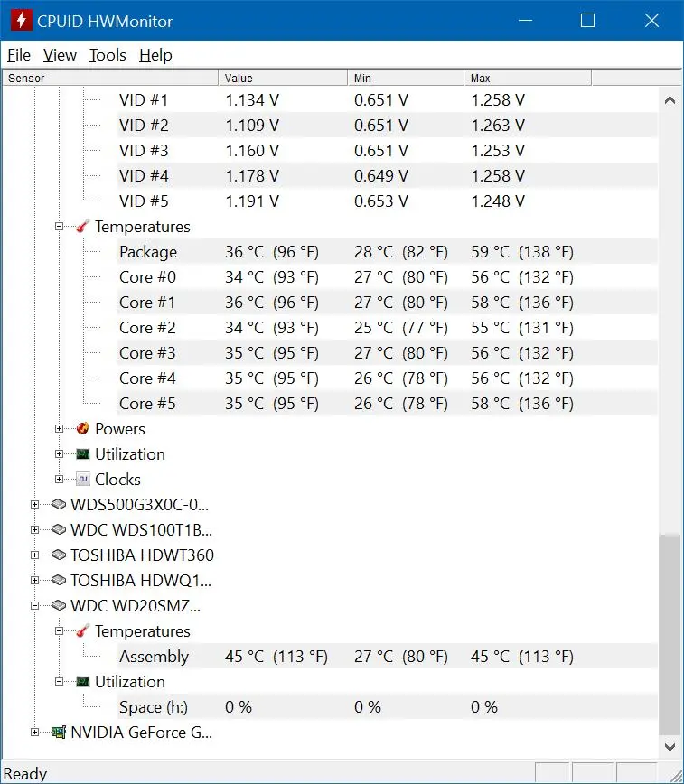Select the VID #4 row
Screen dimensions: 684x784
click(x=388, y=175)
